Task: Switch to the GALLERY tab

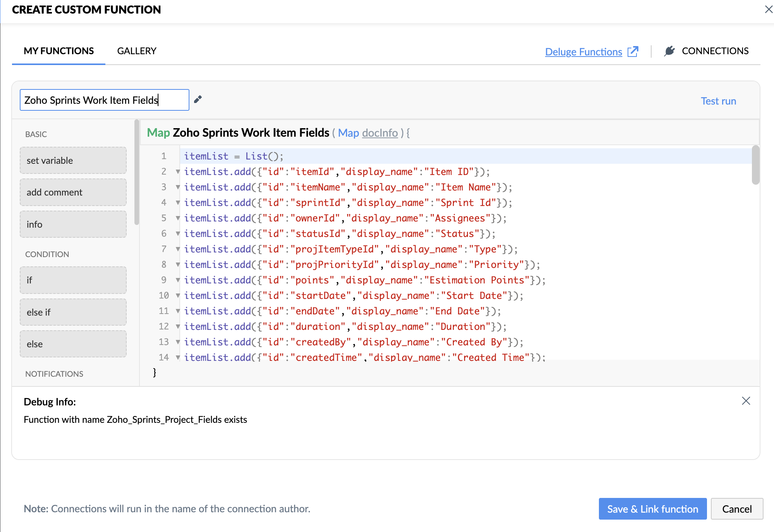Action: pyautogui.click(x=137, y=51)
